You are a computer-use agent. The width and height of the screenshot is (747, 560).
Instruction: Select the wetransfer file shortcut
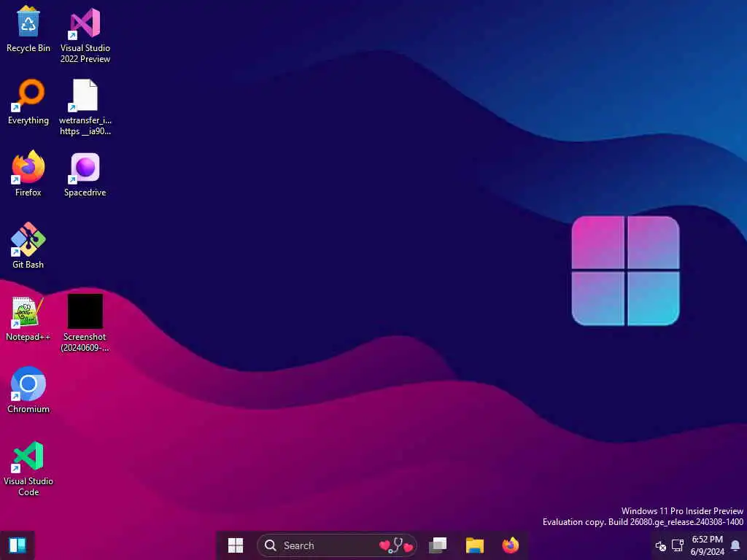click(x=85, y=107)
